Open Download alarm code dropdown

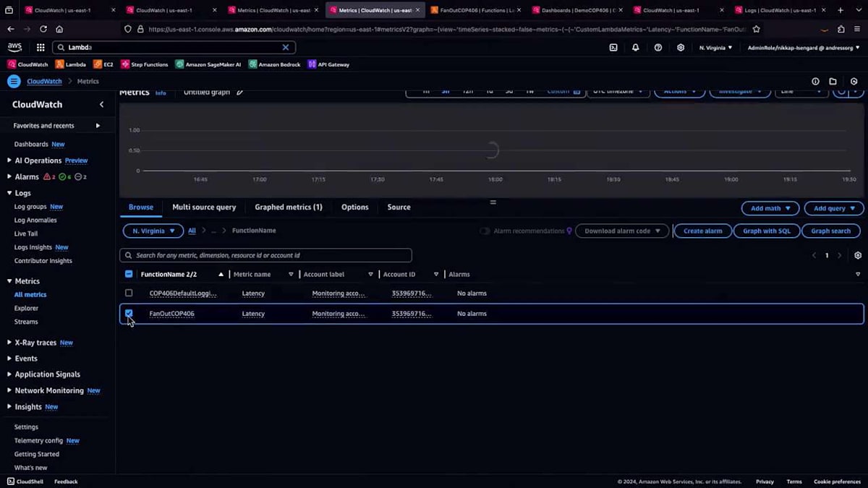coord(621,231)
